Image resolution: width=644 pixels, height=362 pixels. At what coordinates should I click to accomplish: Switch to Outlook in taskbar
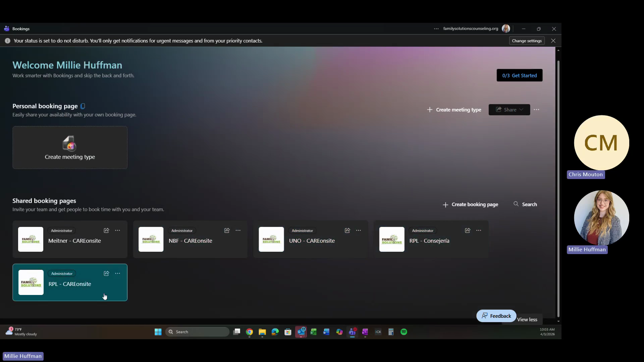301,332
